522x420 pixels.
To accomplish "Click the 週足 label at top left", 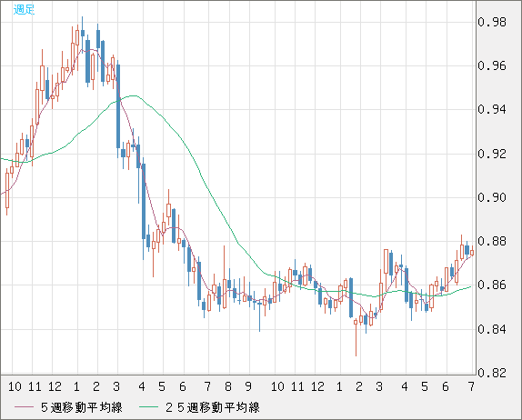I will coord(24,10).
